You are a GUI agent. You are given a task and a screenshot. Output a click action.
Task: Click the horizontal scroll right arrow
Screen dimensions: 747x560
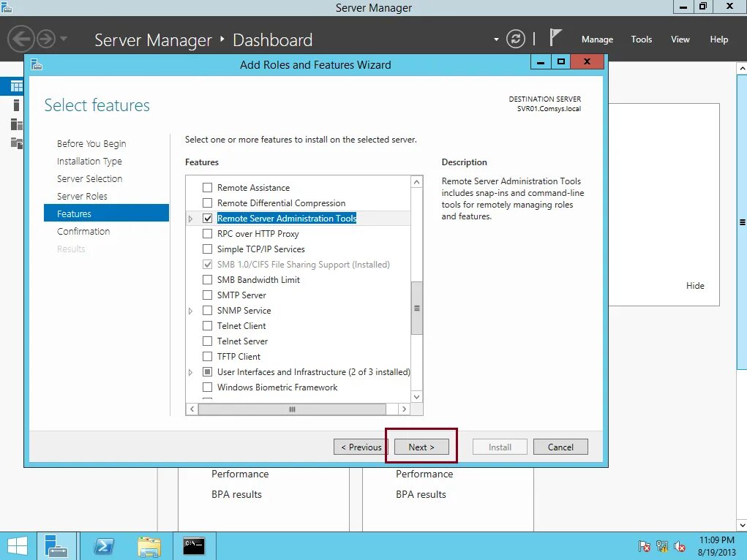click(404, 409)
